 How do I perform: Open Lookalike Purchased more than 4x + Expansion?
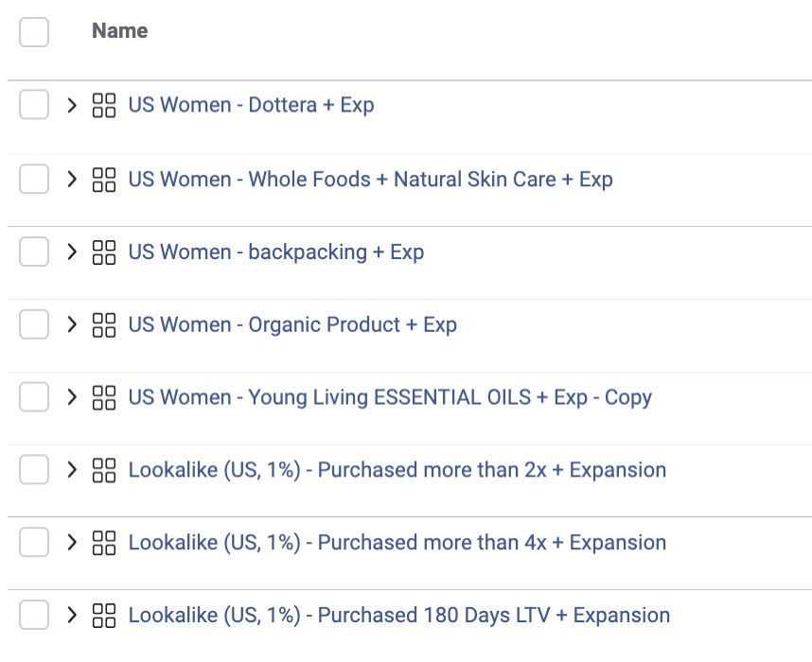[x=397, y=543]
